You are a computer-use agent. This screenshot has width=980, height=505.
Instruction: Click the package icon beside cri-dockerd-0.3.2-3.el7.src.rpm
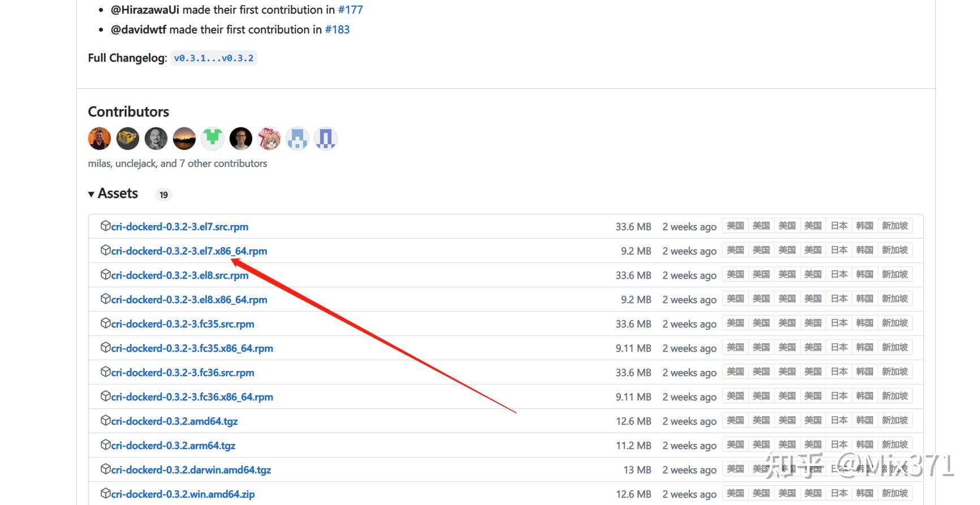tap(105, 226)
